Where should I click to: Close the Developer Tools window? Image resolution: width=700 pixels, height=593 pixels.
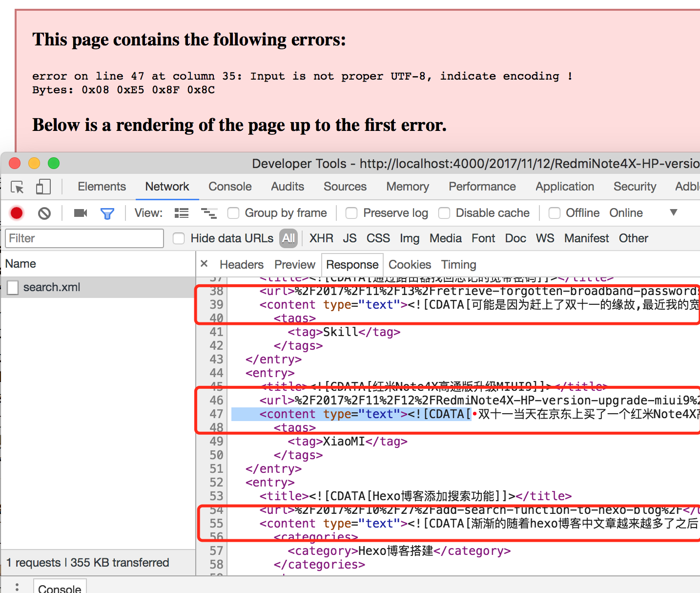tap(15, 163)
